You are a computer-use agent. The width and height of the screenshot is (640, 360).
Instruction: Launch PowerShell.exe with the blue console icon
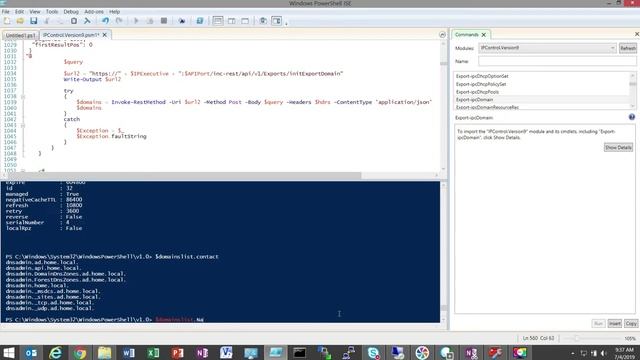click(x=200, y=21)
